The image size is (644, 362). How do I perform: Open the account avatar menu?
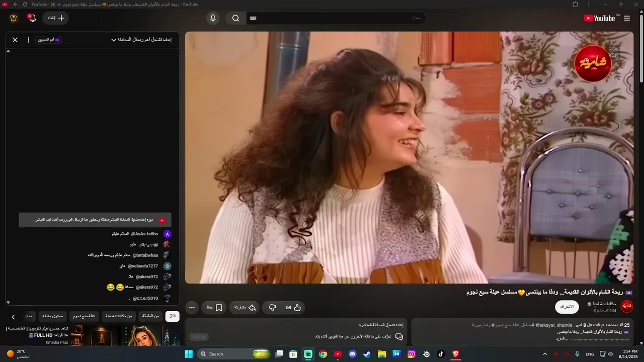coord(14,18)
